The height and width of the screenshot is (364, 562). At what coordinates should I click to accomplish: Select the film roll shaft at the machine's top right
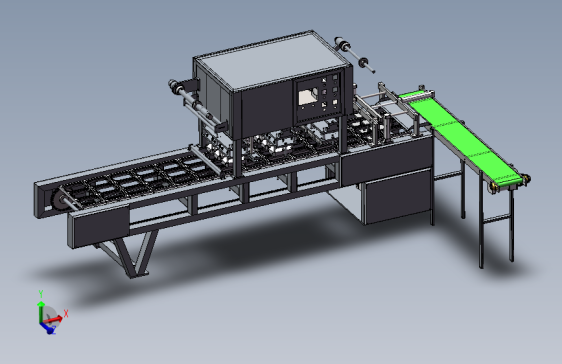[x=354, y=54]
